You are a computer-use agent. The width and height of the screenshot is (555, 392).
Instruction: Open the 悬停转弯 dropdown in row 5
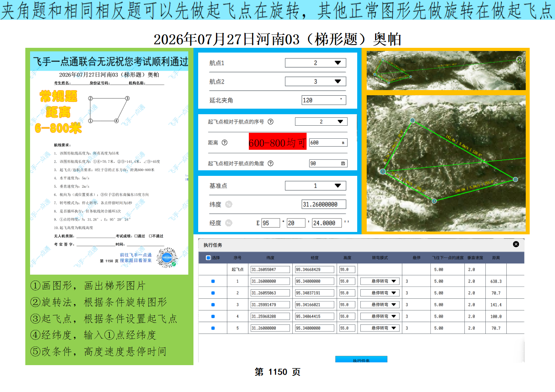tap(380, 328)
